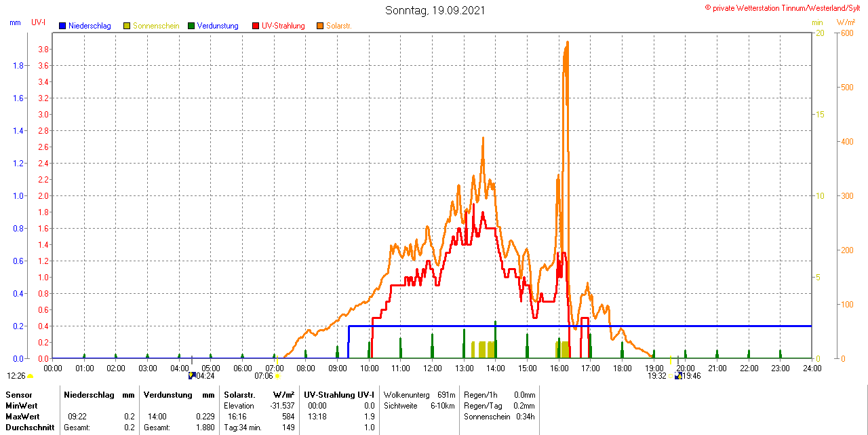Screen dimensions: 868x435
Task: Click the 19:32 sunset time label
Action: point(656,375)
